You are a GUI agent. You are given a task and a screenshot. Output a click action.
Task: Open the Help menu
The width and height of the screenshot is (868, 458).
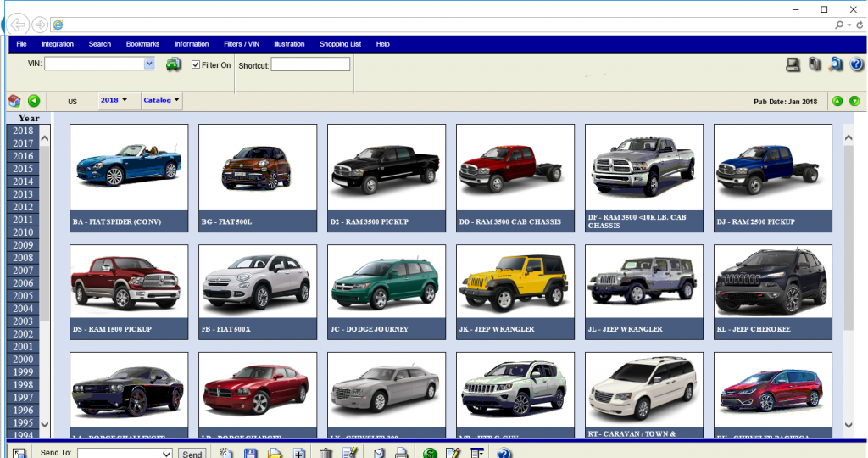[x=382, y=44]
